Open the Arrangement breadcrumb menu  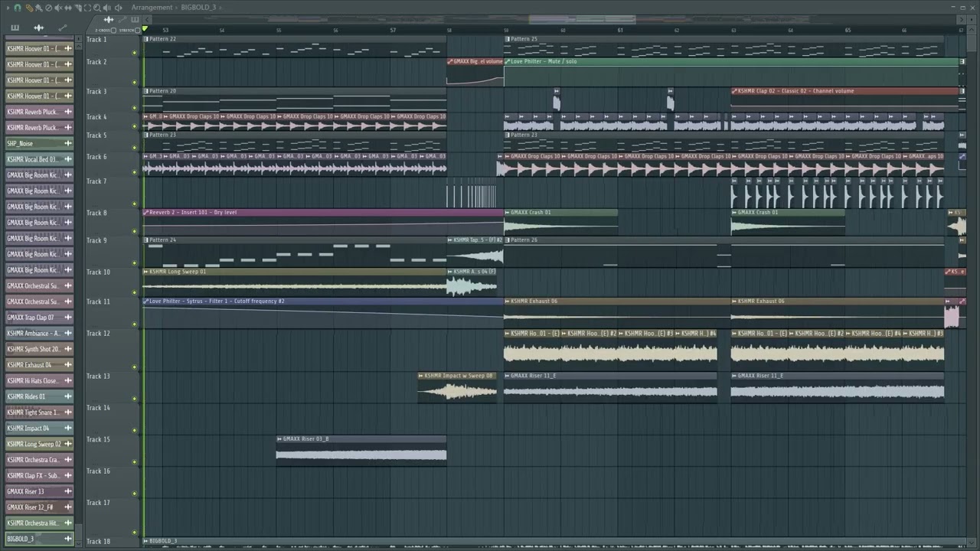coord(152,8)
